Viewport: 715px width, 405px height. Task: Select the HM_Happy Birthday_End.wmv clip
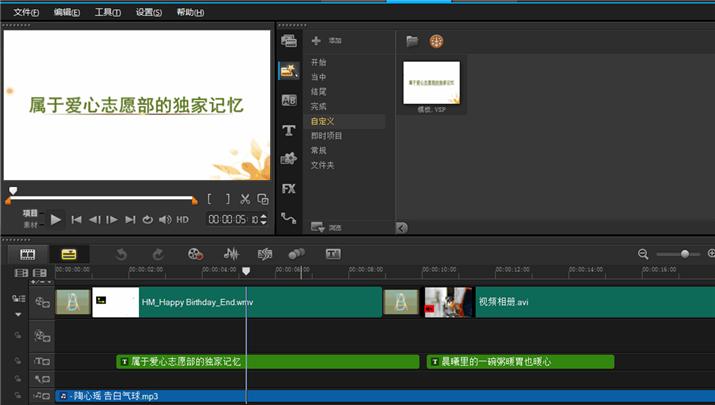237,302
